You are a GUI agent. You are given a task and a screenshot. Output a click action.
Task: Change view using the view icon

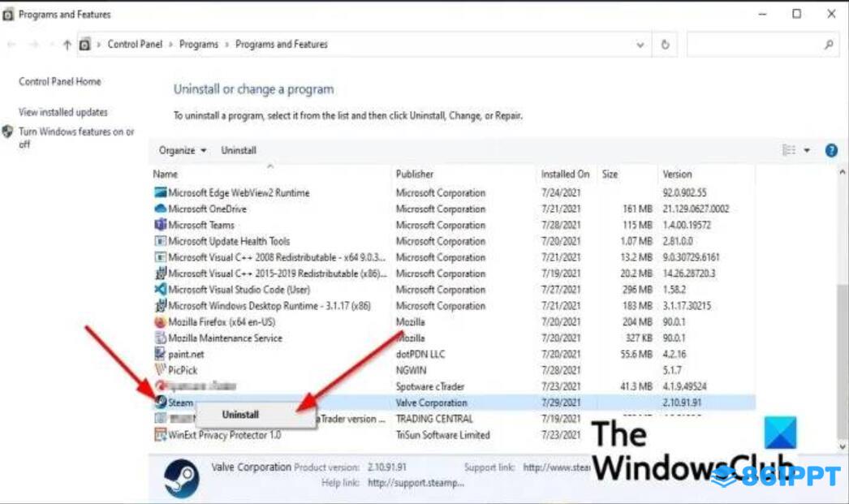point(789,150)
